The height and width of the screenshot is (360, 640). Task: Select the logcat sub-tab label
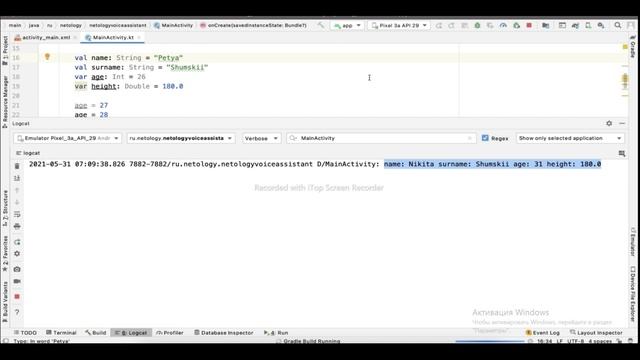[28, 153]
